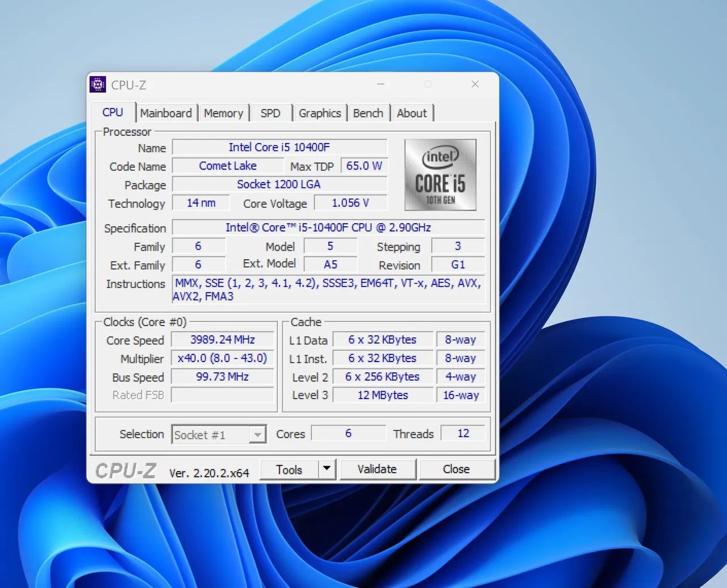The width and height of the screenshot is (727, 588).
Task: Click the Level 2 value '6 x 256 KBytes'
Action: [x=382, y=377]
